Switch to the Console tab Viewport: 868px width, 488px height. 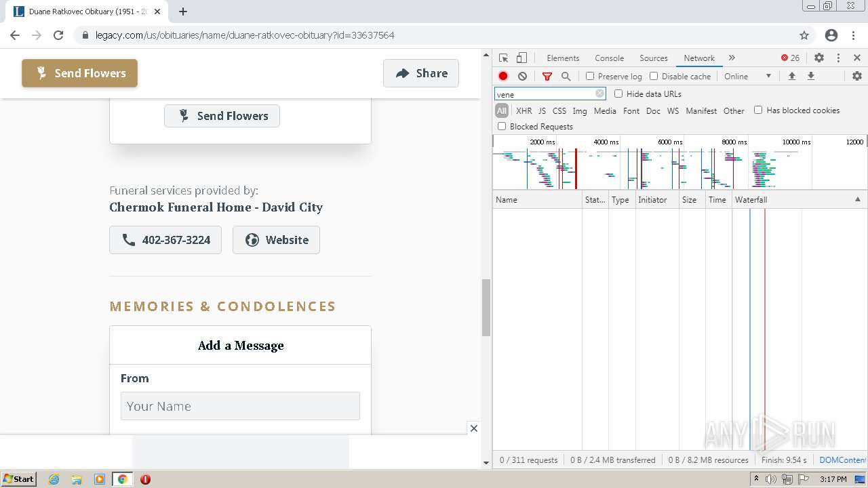point(609,58)
